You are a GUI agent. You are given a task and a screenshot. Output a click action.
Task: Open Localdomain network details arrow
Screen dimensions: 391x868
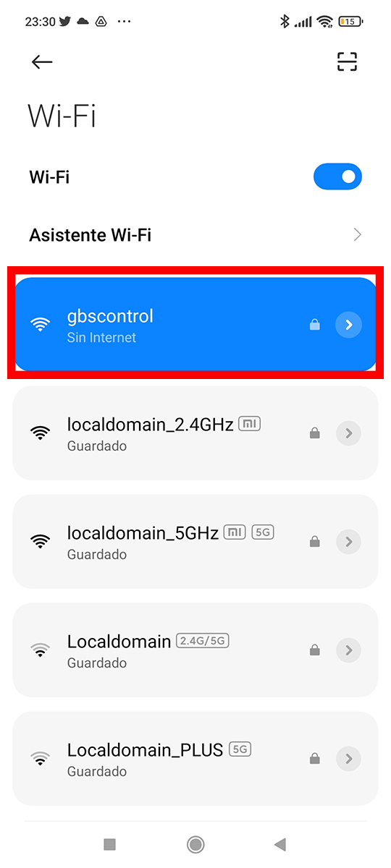pos(348,650)
